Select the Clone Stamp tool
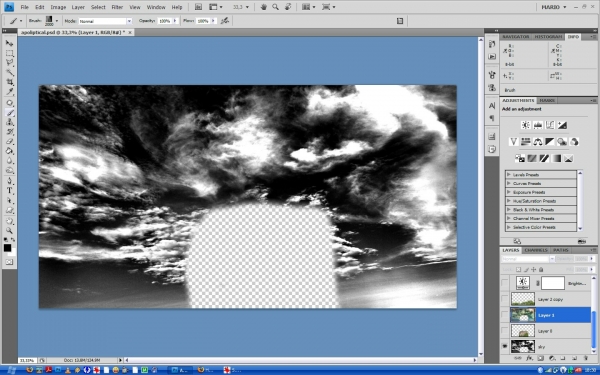This screenshot has width=600, height=375. point(10,122)
